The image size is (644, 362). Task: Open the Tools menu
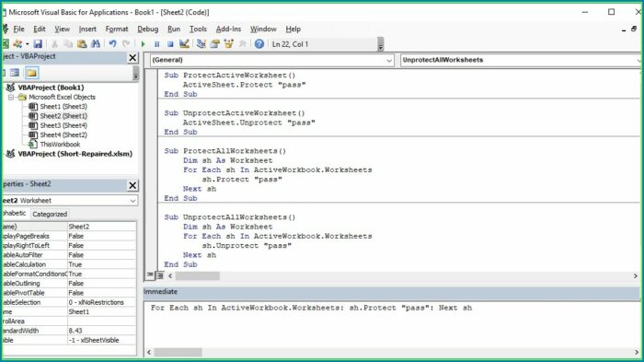coord(198,29)
